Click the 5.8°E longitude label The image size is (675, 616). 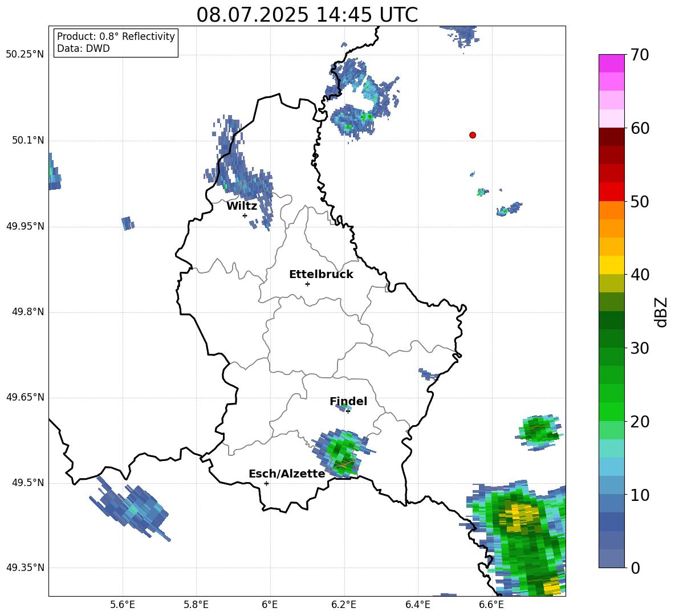coord(196,605)
